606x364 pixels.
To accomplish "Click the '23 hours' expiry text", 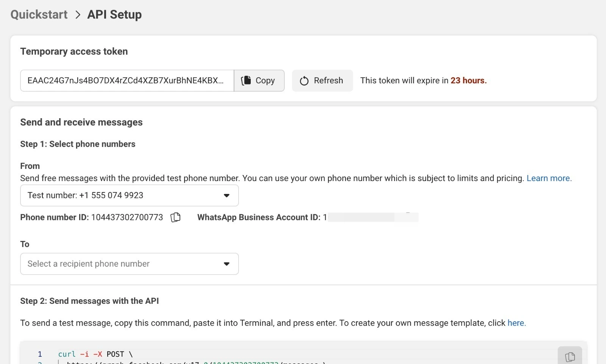I will tap(469, 81).
